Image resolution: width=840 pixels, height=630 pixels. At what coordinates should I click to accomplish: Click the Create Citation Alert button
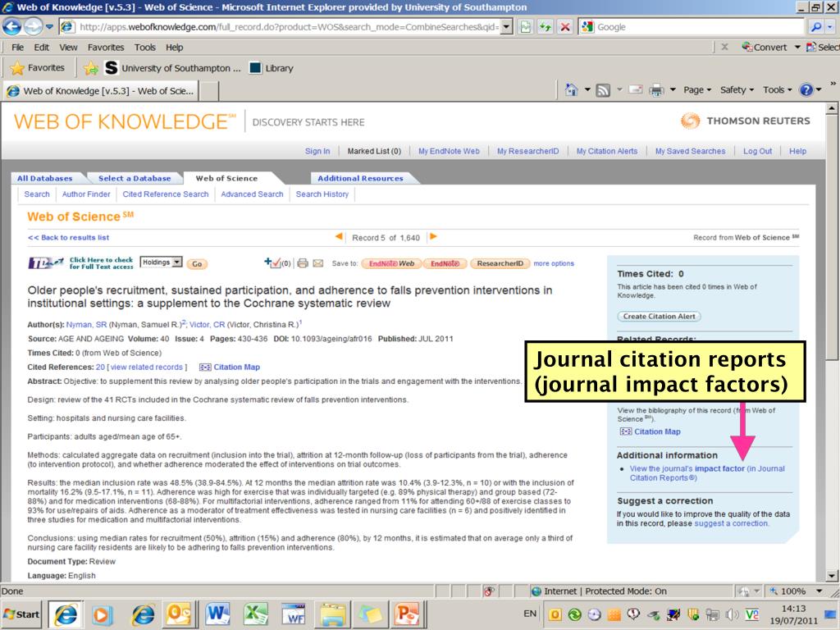tap(659, 316)
